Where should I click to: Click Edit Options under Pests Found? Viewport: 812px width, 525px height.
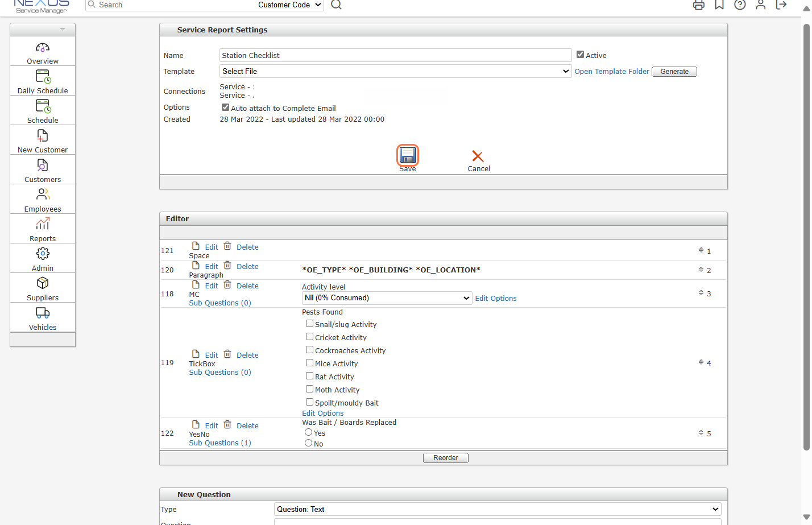322,414
